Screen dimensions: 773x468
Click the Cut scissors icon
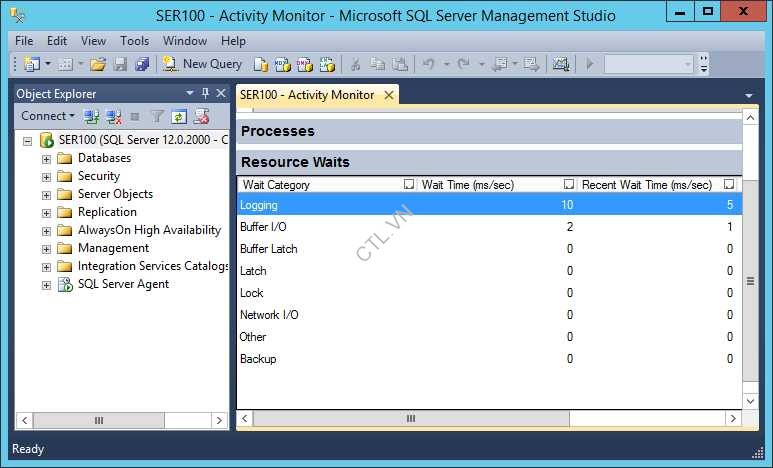tap(355, 64)
